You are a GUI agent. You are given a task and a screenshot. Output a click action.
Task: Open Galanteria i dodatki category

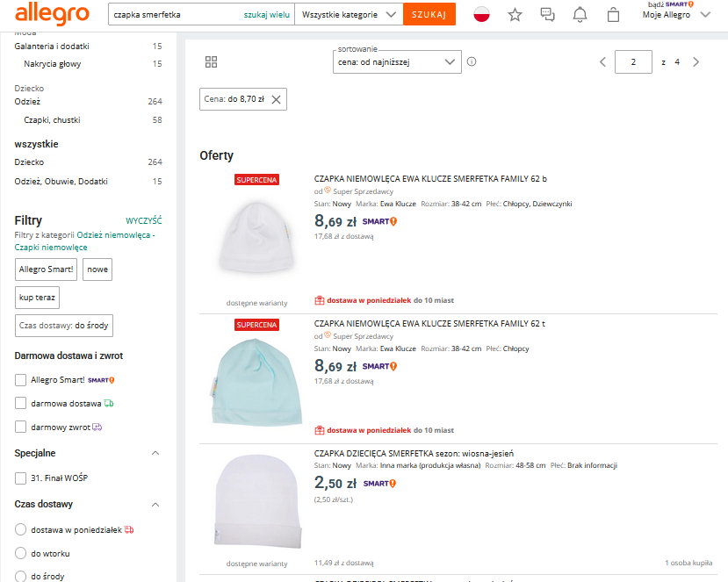point(52,46)
